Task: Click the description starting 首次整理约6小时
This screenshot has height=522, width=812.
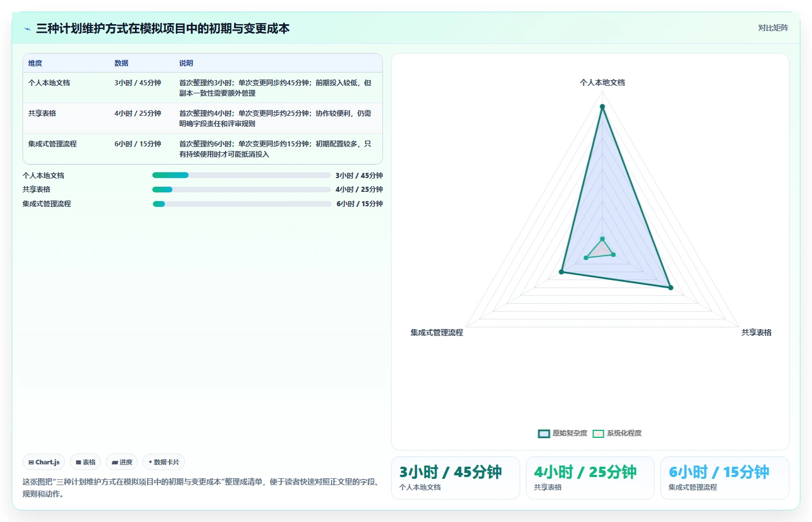Action: (x=275, y=149)
